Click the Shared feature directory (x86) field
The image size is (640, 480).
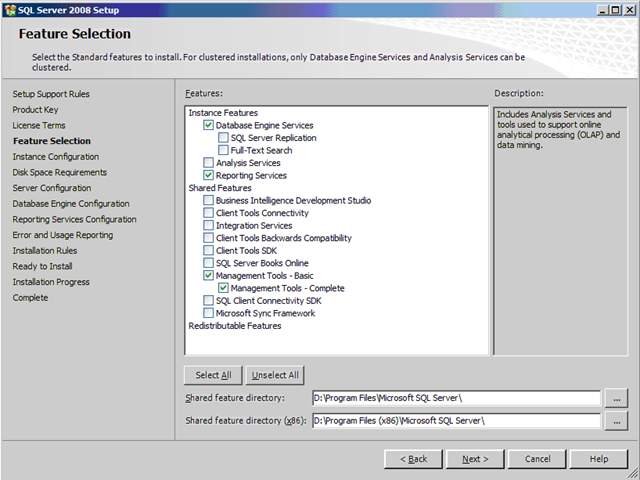coord(457,420)
